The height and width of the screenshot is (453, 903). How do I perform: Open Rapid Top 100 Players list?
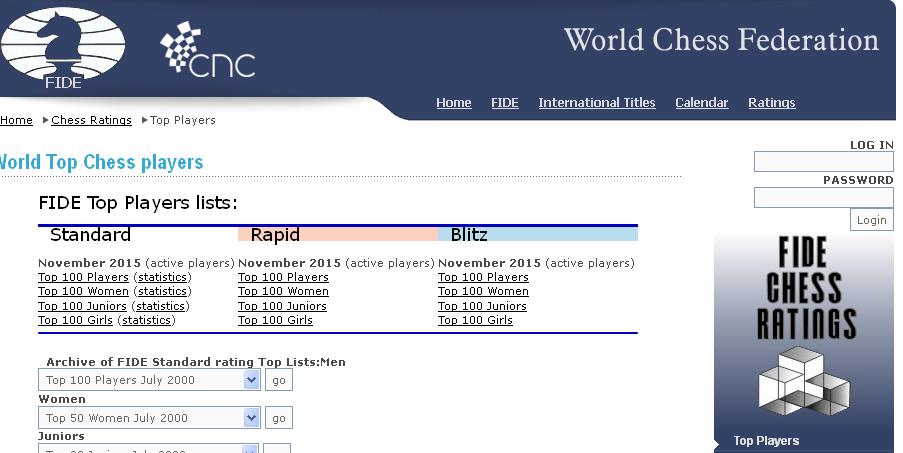[283, 277]
